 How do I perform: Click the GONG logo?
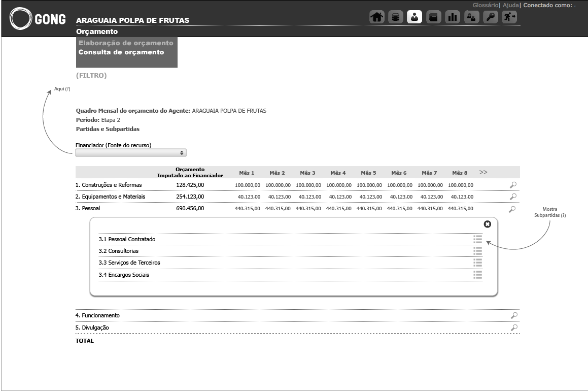pos(38,19)
